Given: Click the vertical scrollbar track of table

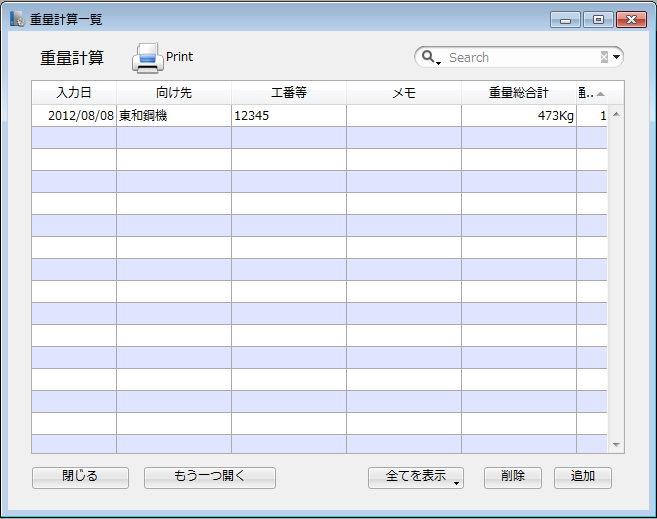Looking at the screenshot, I should click(x=616, y=280).
